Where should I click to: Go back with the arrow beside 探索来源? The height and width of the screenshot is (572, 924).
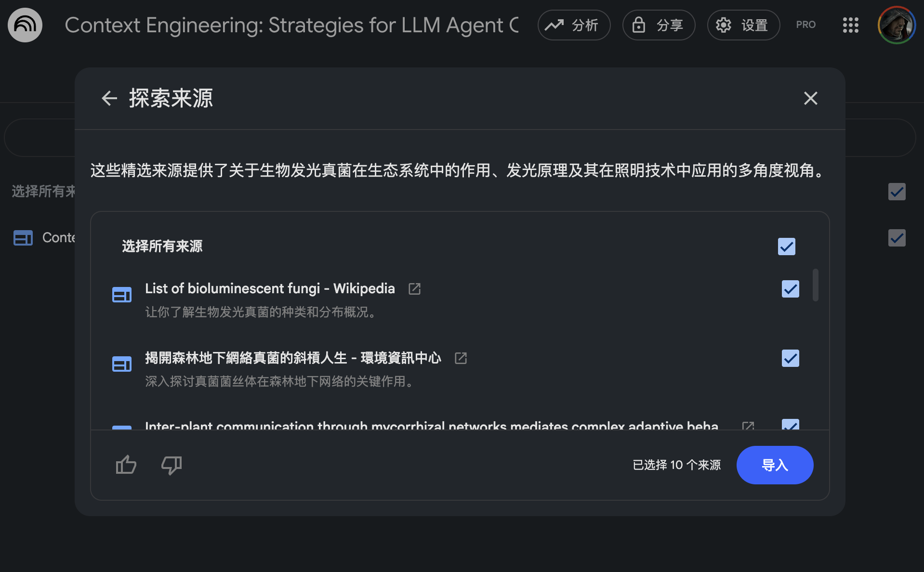[109, 98]
